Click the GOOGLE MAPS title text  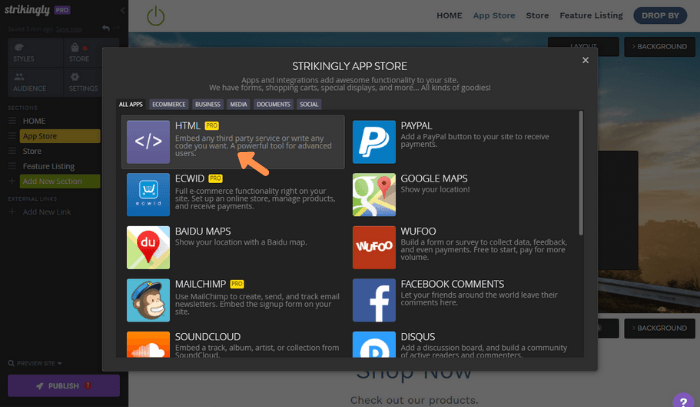[x=434, y=179]
